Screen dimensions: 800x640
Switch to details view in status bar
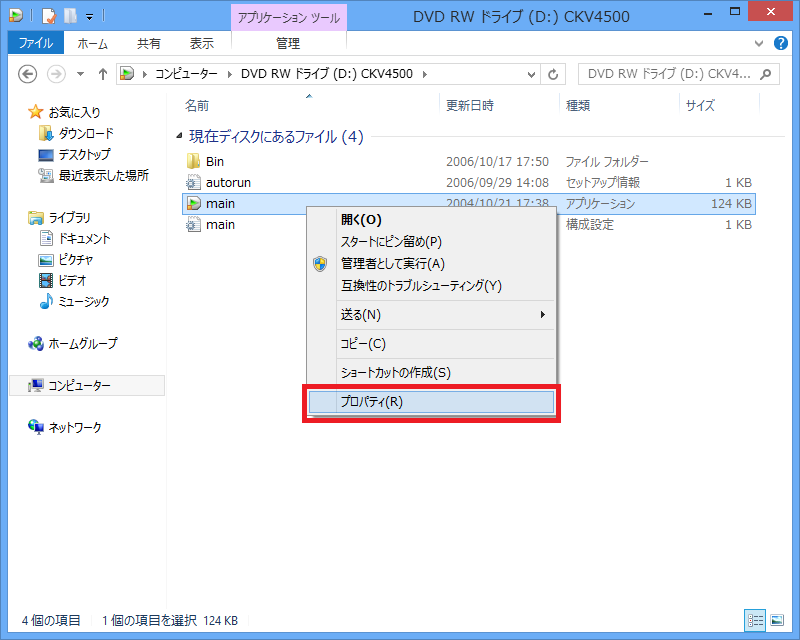[x=755, y=620]
